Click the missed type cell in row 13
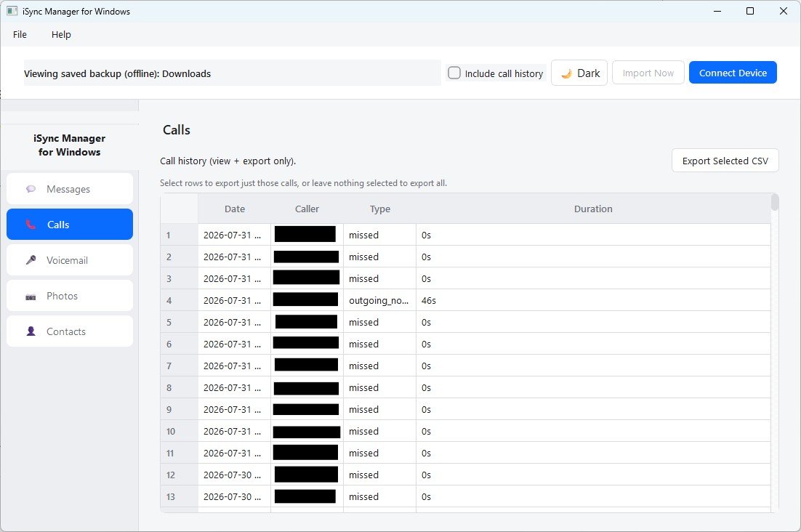Screen dimensions: 801x532 [379, 497]
